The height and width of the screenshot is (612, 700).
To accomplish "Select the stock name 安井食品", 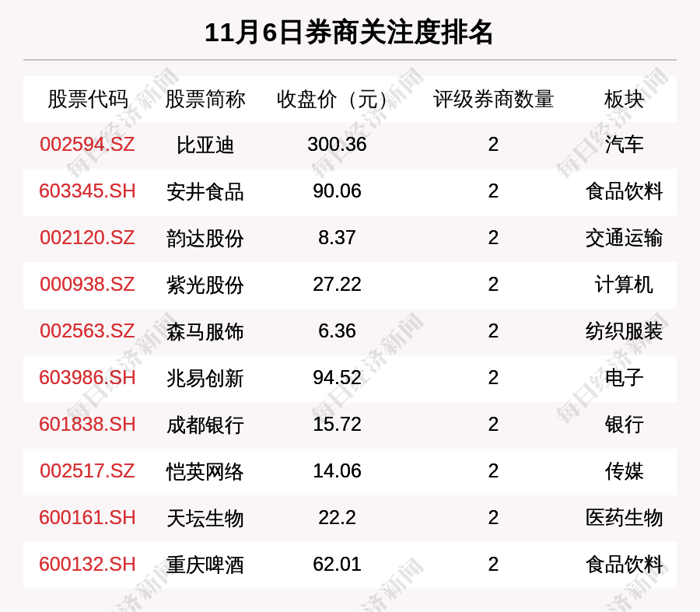I will coord(205,192).
